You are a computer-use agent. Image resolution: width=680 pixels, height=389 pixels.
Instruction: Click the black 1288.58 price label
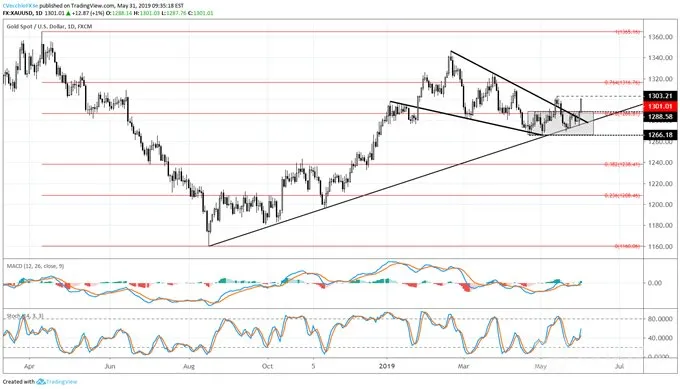pyautogui.click(x=660, y=117)
